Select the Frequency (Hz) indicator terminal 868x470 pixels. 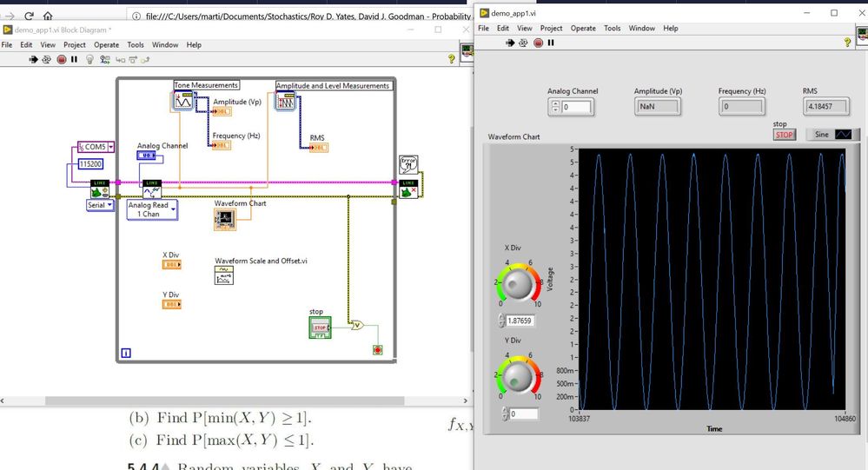pos(222,146)
